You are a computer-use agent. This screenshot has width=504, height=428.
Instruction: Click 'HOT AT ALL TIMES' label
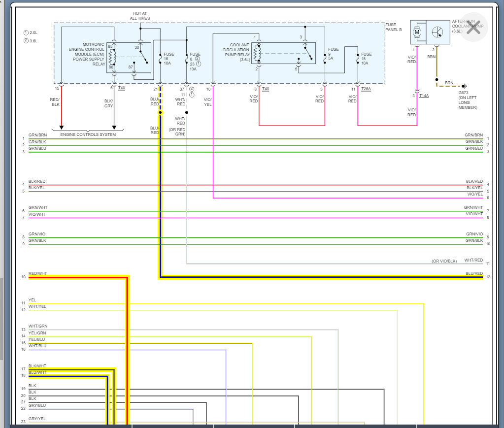coord(140,16)
